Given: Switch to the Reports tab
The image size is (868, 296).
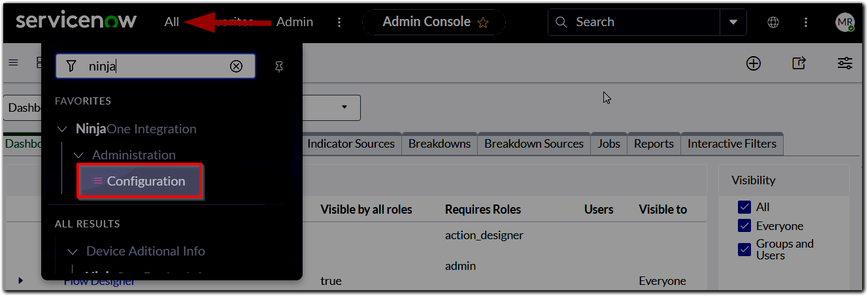Looking at the screenshot, I should (654, 144).
